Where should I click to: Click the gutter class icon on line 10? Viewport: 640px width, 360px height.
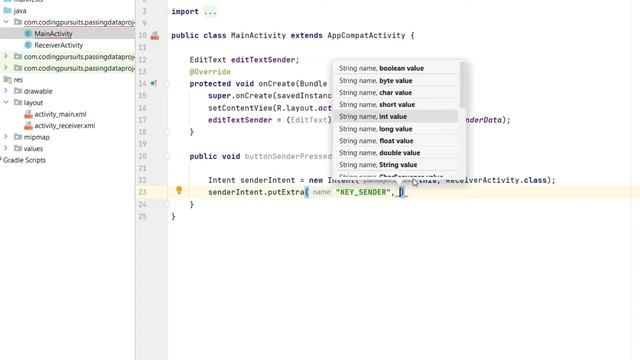coord(155,36)
